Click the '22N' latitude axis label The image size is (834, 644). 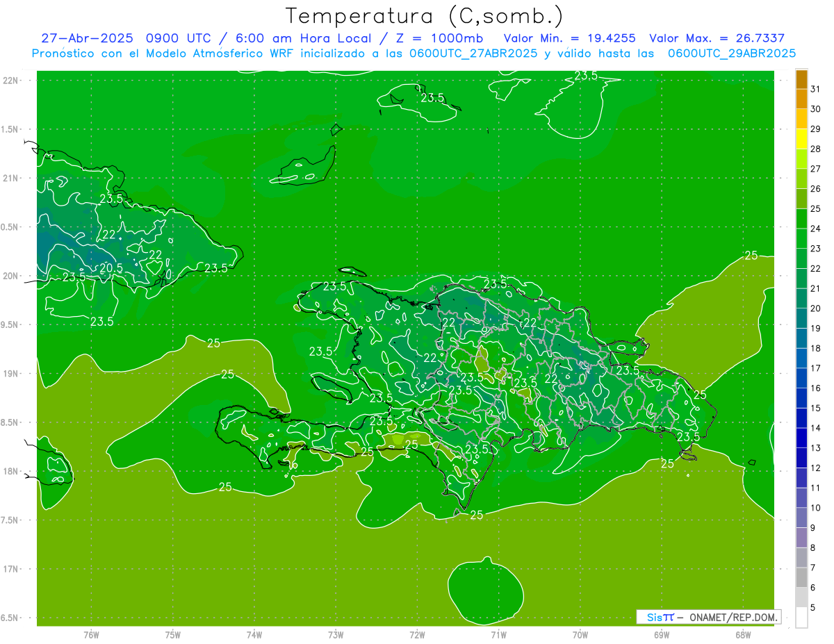click(x=11, y=80)
